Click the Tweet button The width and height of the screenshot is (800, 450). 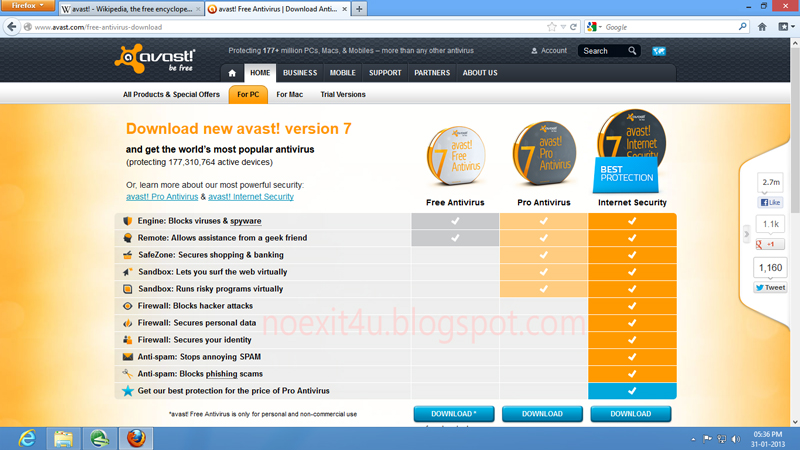click(x=770, y=287)
